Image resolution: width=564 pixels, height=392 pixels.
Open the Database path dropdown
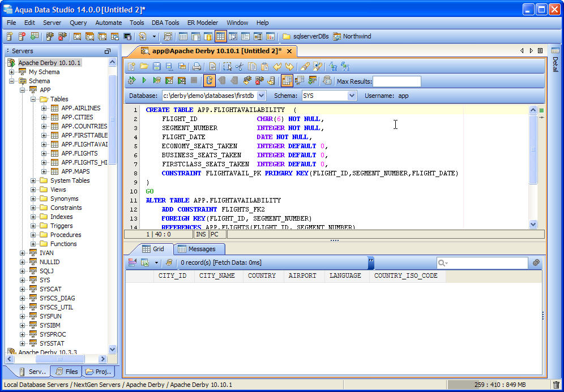261,96
